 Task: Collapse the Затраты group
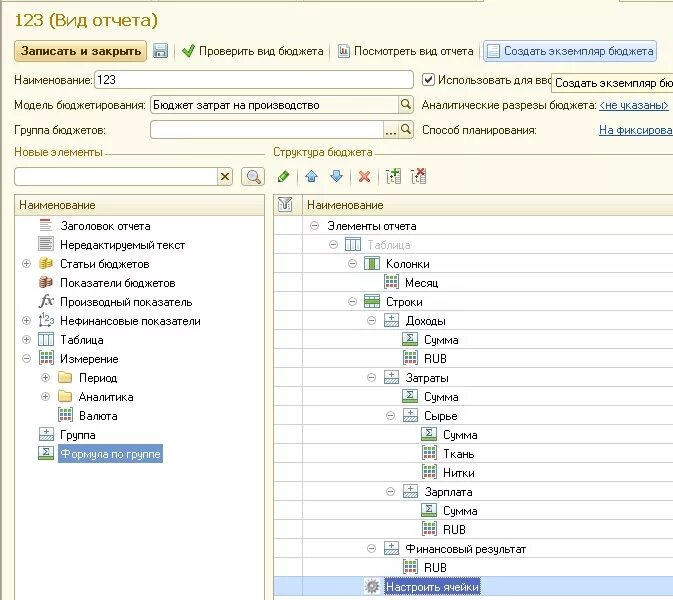[372, 378]
